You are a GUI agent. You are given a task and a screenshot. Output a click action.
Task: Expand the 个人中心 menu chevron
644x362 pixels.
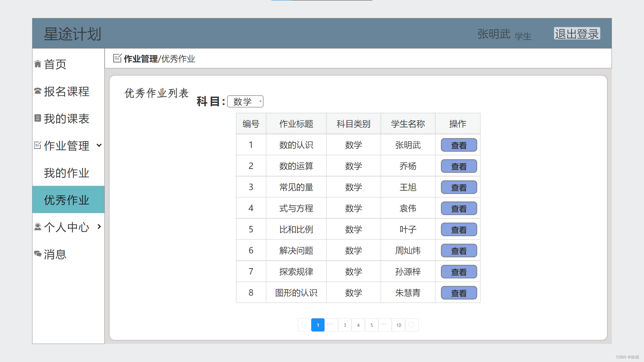pos(99,227)
